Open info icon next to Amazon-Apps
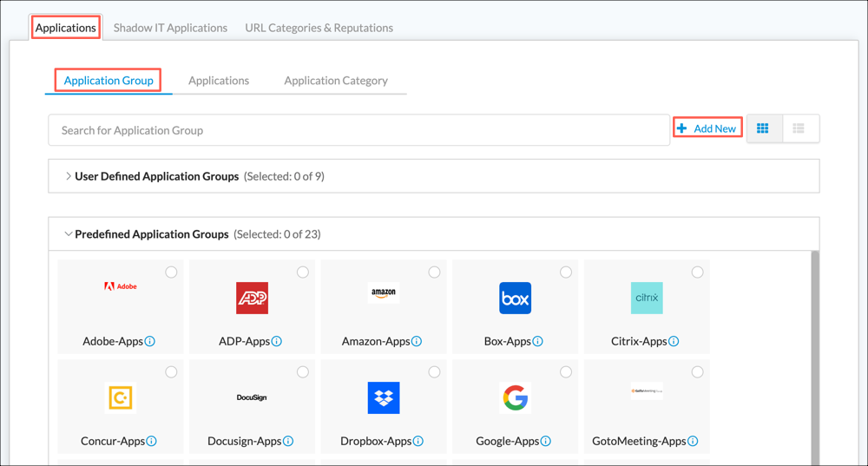The image size is (868, 466). point(417,342)
